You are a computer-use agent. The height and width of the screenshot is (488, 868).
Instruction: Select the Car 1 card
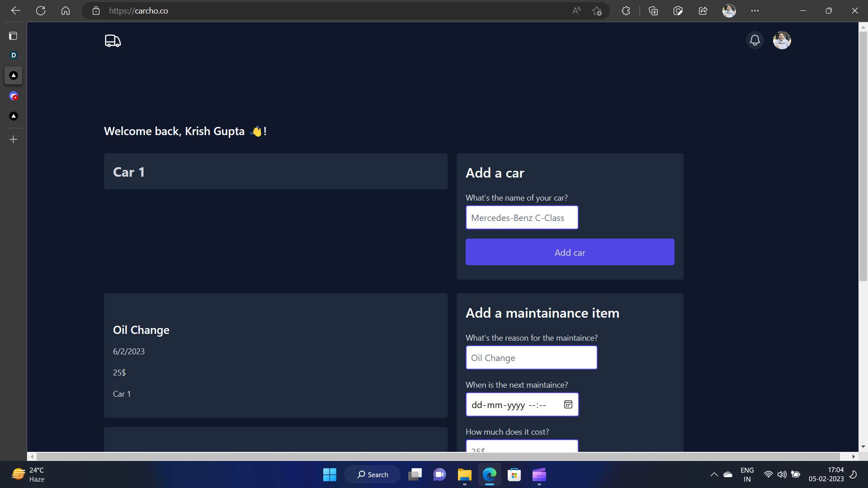pos(275,171)
